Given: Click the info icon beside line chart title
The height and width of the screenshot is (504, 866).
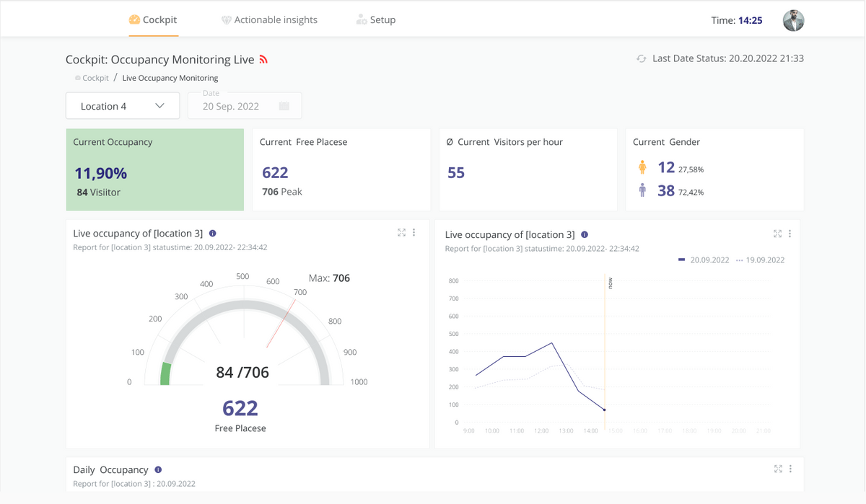Looking at the screenshot, I should (585, 234).
